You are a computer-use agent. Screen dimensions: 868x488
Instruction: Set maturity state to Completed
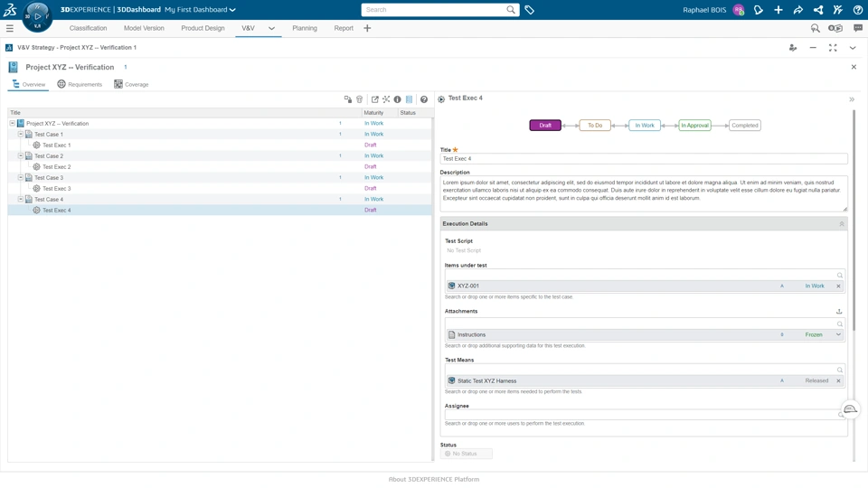(744, 126)
